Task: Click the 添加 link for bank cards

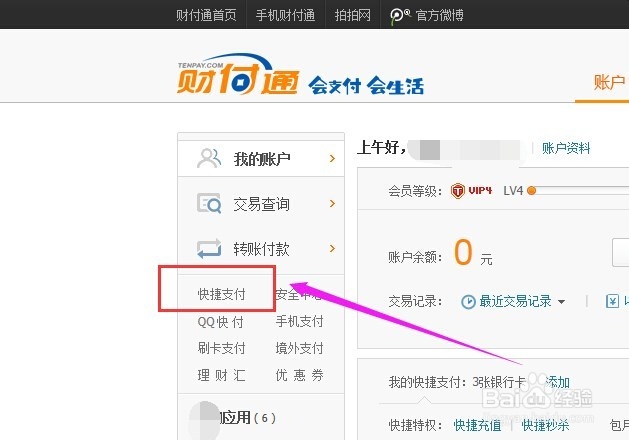Action: (557, 382)
